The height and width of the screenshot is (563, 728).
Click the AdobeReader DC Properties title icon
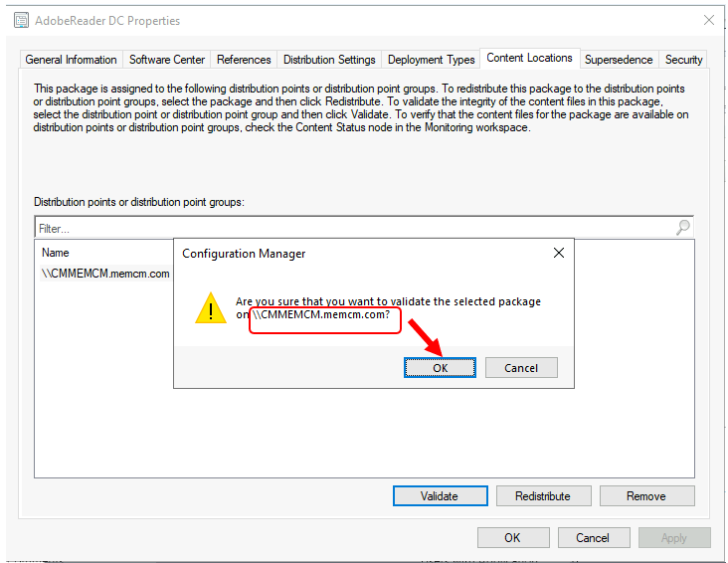coord(21,21)
